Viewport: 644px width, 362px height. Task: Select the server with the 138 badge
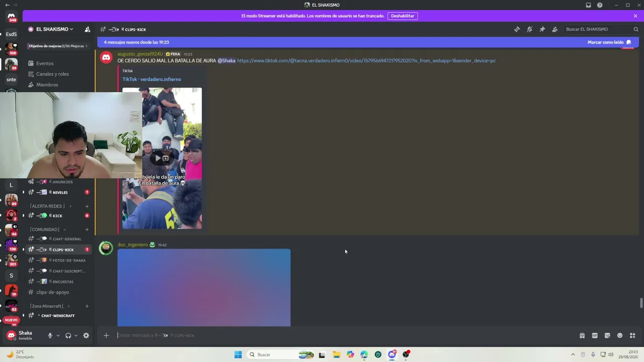11,245
